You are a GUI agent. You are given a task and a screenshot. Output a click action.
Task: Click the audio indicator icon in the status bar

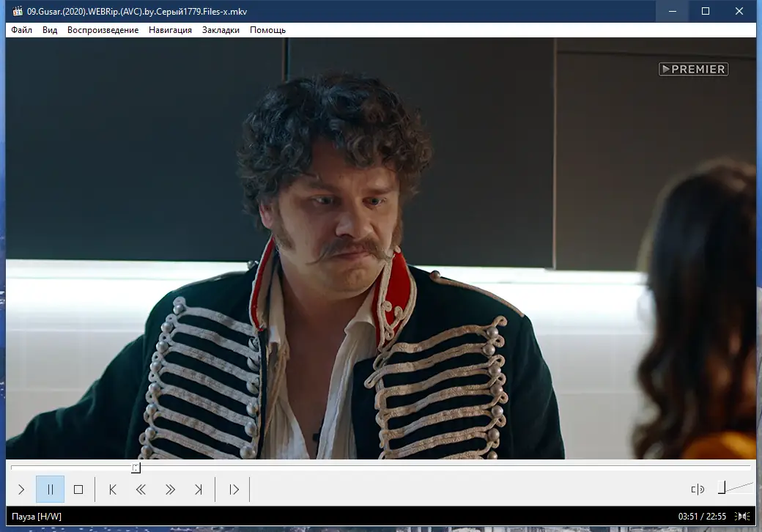pos(742,517)
